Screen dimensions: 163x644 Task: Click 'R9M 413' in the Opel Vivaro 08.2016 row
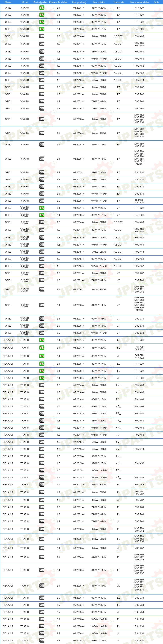pyautogui.click(x=139, y=80)
